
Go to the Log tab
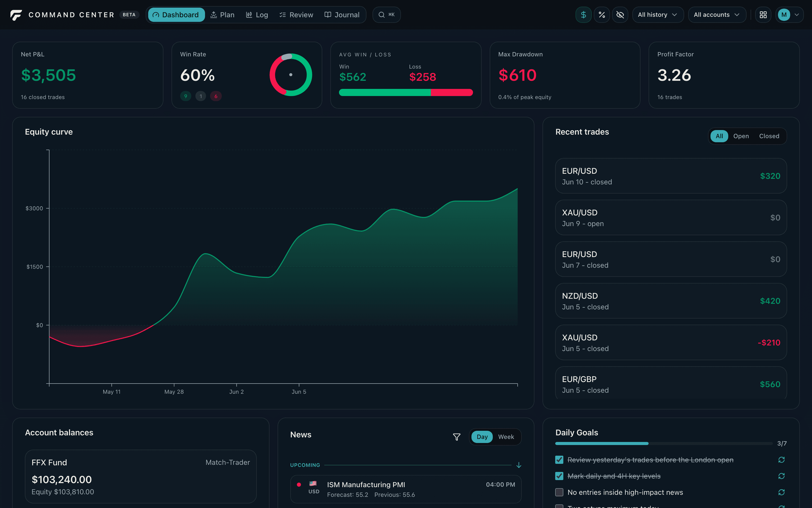(257, 15)
